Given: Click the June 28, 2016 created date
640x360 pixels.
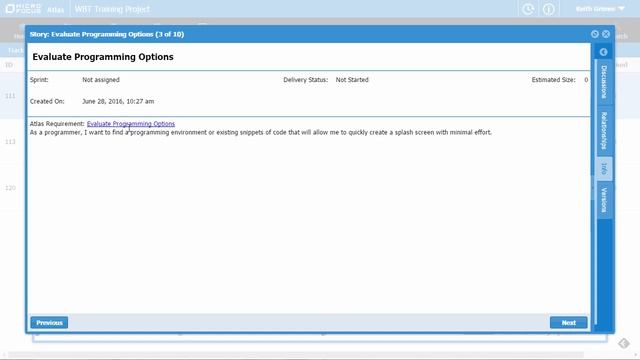Looking at the screenshot, I should [x=118, y=101].
